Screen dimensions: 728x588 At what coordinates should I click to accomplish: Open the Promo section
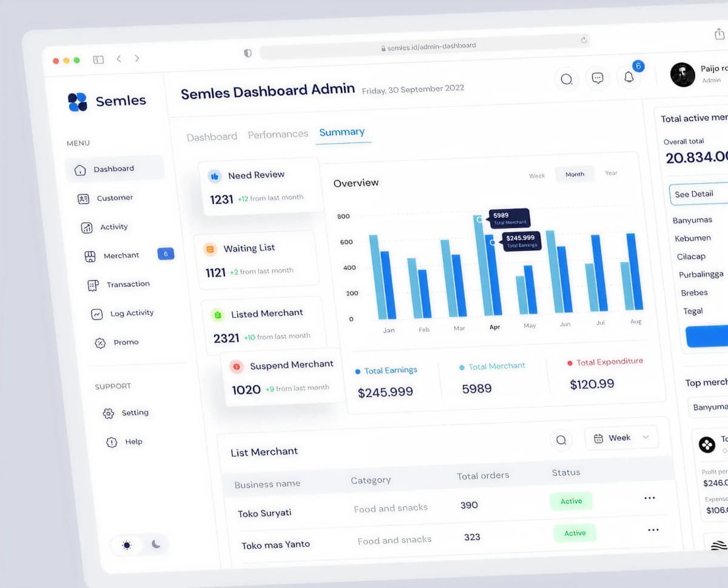[x=125, y=342]
